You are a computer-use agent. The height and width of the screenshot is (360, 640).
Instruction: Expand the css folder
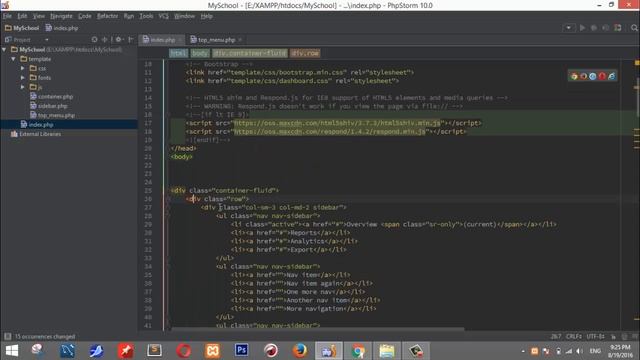(x=23, y=68)
